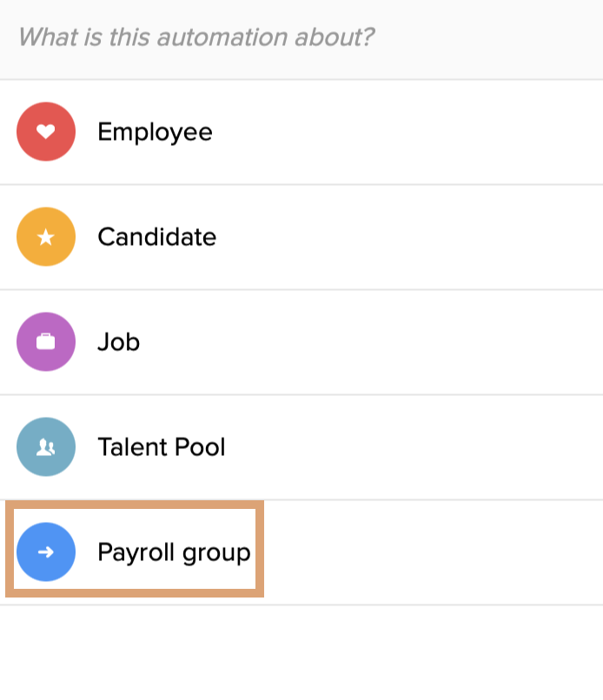Click the empty area below Payroll group
603x700 pixels.
(301, 651)
